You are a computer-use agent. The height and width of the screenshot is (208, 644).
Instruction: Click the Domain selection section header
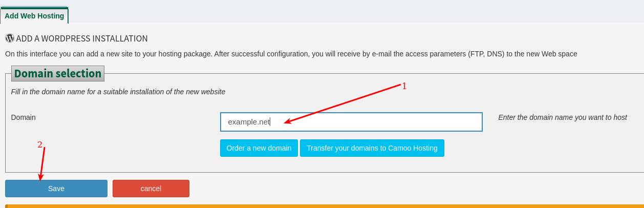tap(58, 73)
